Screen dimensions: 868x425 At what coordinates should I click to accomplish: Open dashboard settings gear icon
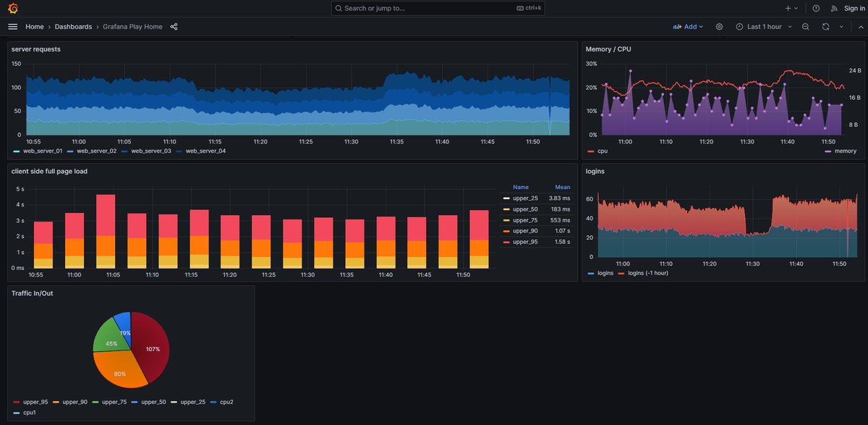point(719,27)
